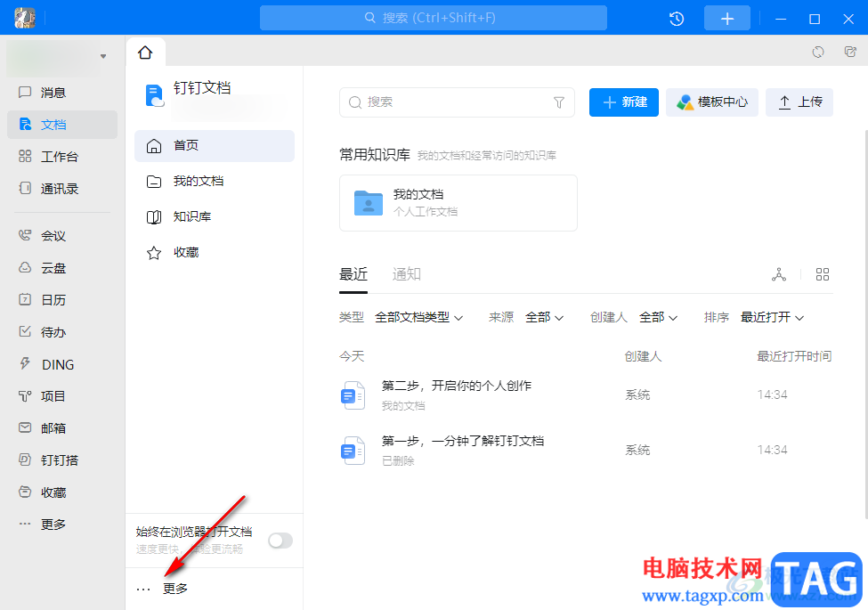This screenshot has width=868, height=610.
Task: Open 收藏 in the left main sidebar
Action: point(62,492)
